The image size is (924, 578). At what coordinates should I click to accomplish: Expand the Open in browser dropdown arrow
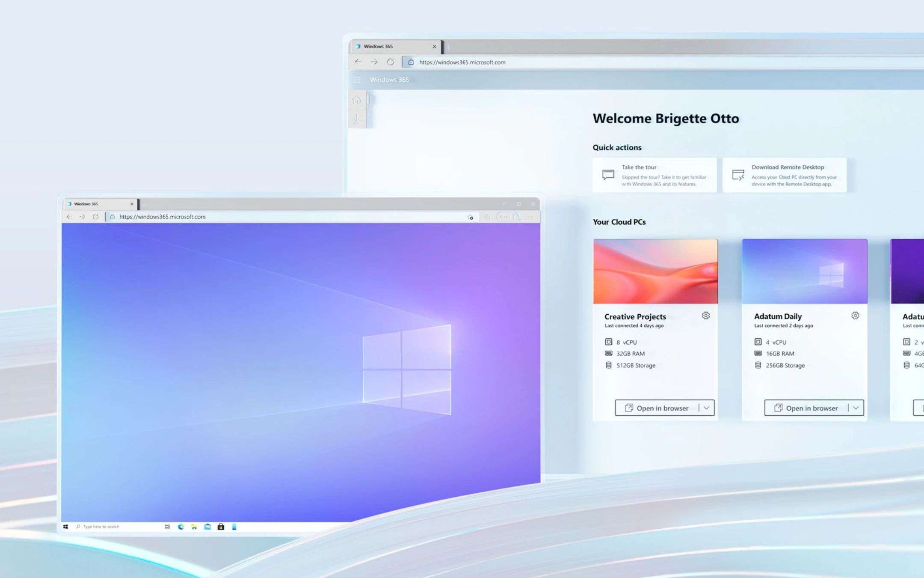706,408
